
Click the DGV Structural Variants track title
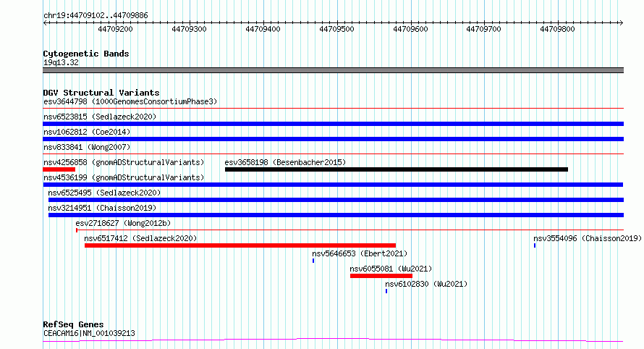pyautogui.click(x=101, y=93)
